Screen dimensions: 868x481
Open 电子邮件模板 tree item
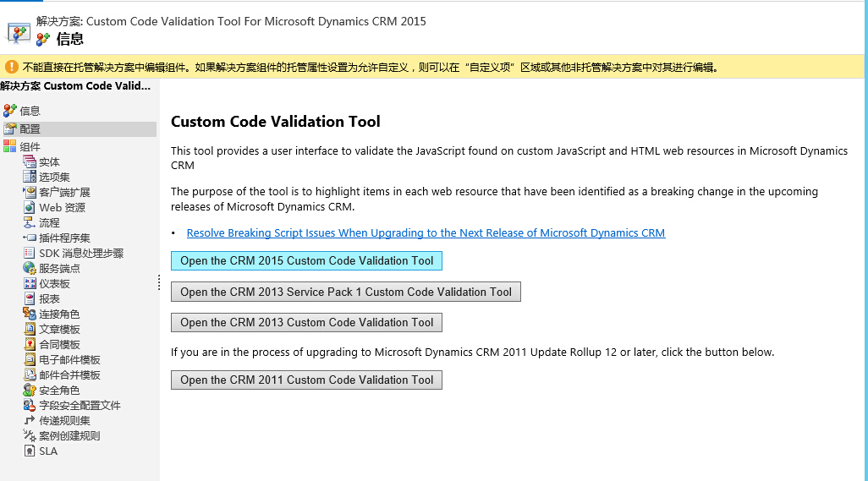click(69, 359)
